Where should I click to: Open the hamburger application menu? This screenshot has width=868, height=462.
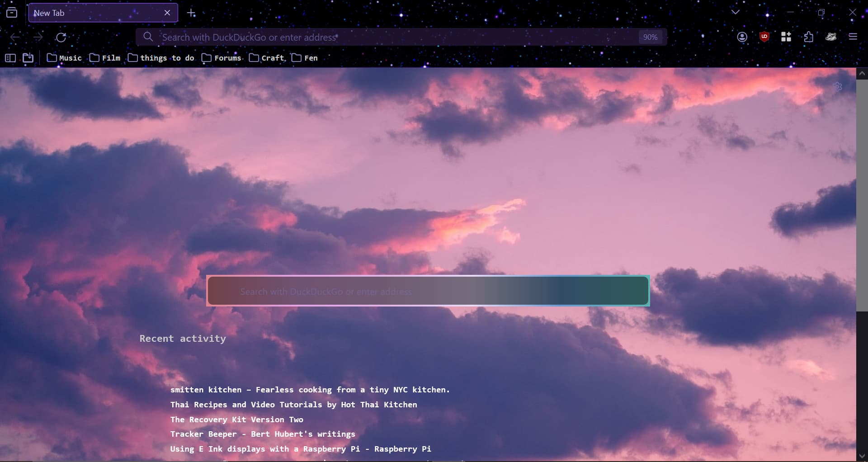(853, 37)
